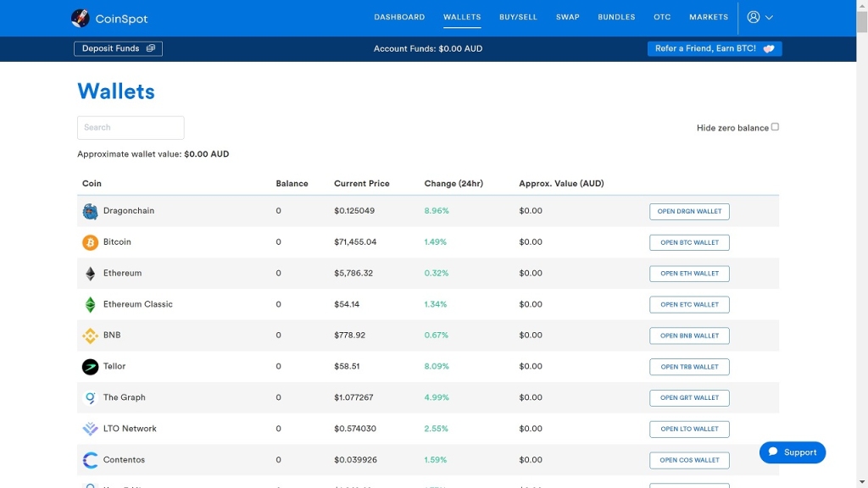Open the COS wallet
Image resolution: width=868 pixels, height=488 pixels.
pos(689,460)
